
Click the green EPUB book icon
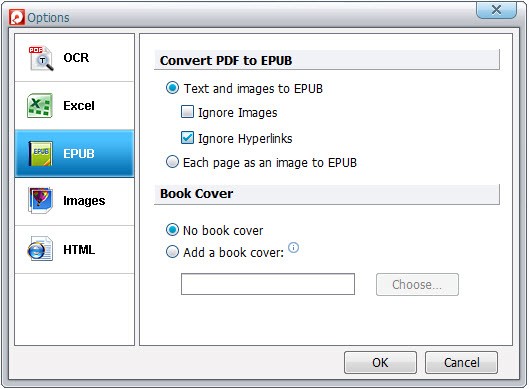coord(40,154)
